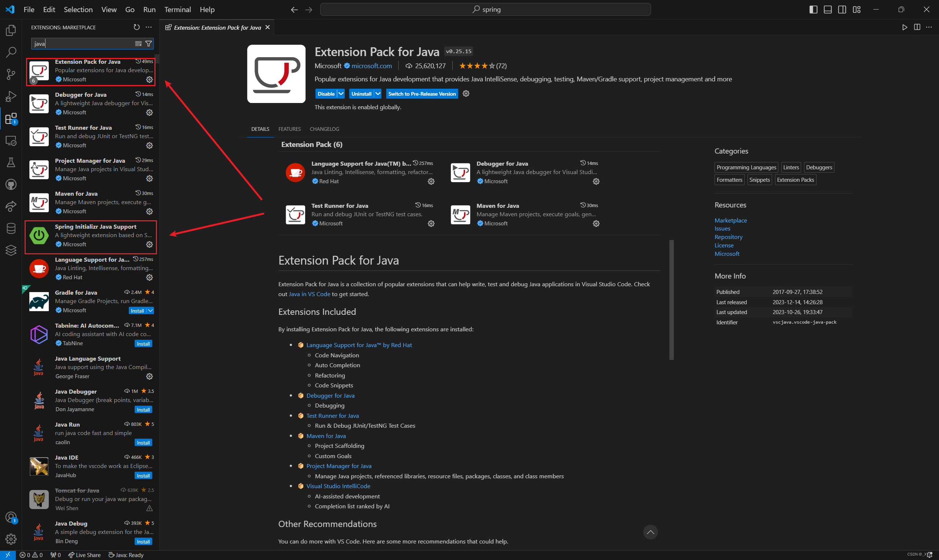The image size is (939, 560).
Task: Refresh the extensions marketplace list
Action: tap(137, 27)
